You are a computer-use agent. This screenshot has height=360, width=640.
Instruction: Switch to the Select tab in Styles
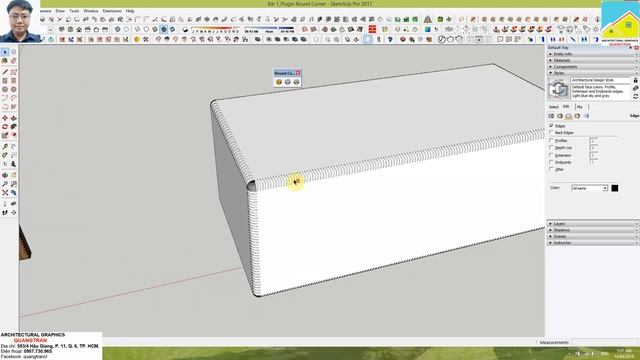(x=553, y=107)
